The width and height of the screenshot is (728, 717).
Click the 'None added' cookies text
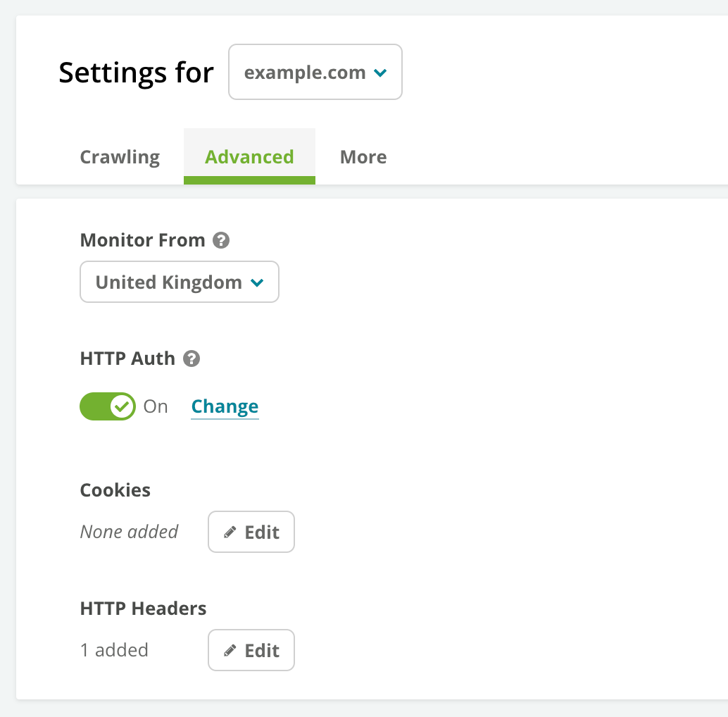tap(129, 532)
